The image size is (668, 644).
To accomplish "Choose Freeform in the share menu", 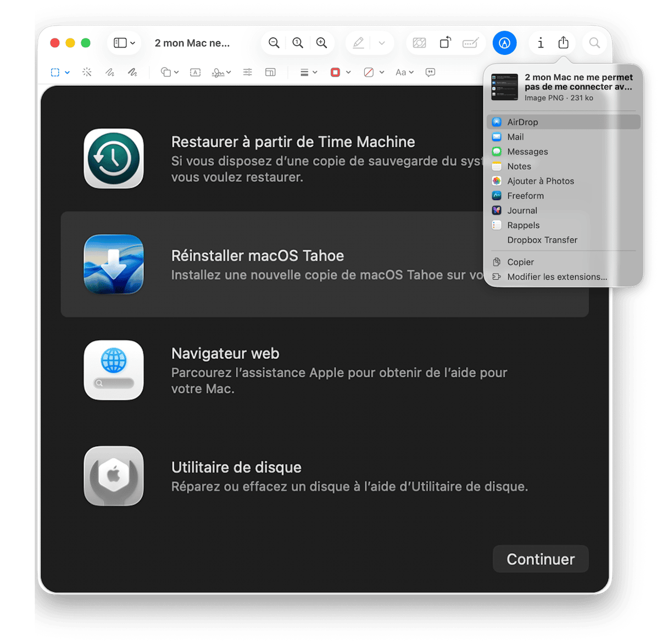I will (x=564, y=196).
